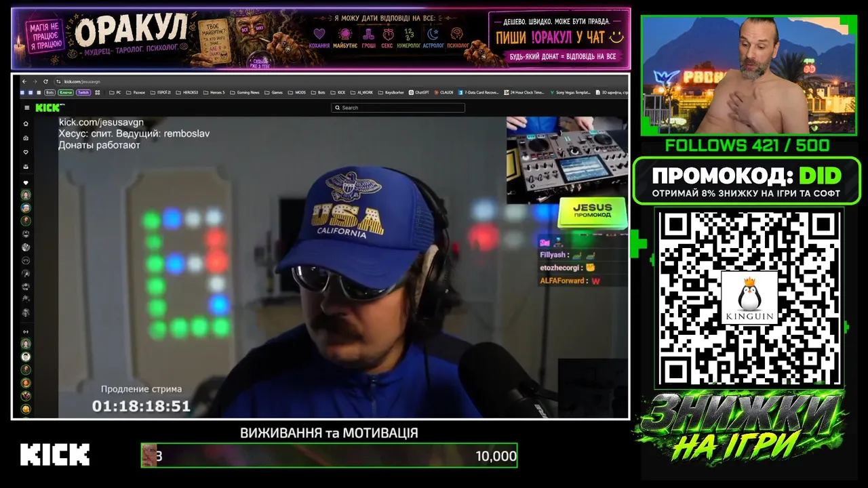Viewport: 868px width, 488px height.
Task: Open the Sony Vegas Templates bookmark
Action: (x=570, y=92)
